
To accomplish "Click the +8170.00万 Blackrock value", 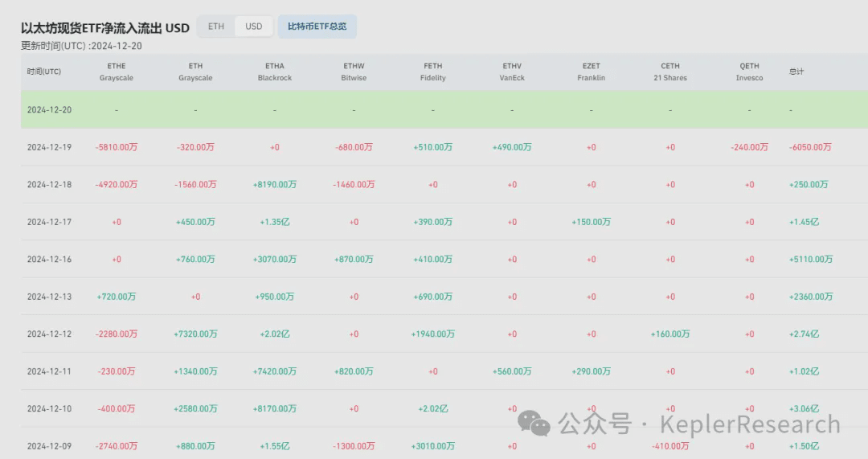I will (275, 408).
